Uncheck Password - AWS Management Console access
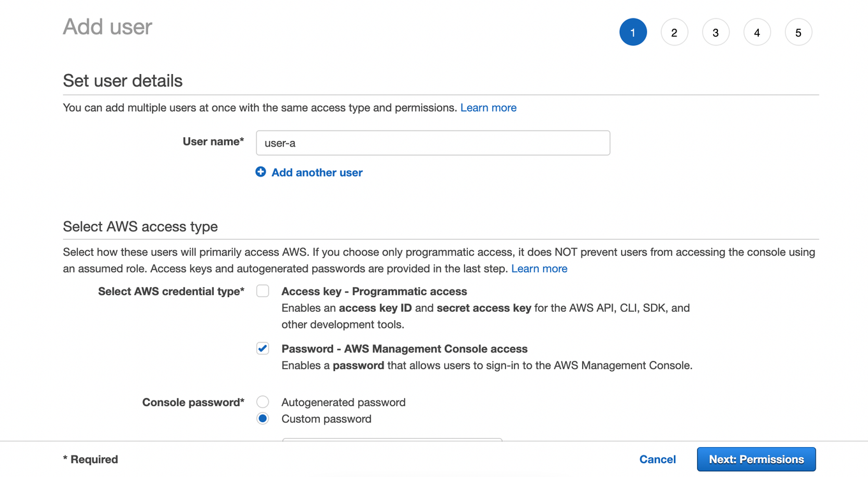Screen dimensions: 868x477 pos(262,349)
